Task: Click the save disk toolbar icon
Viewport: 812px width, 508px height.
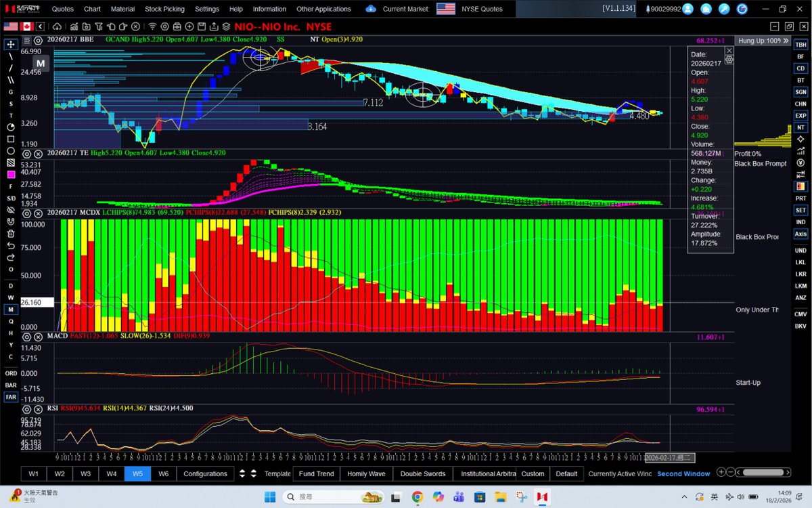Action: 202,26
